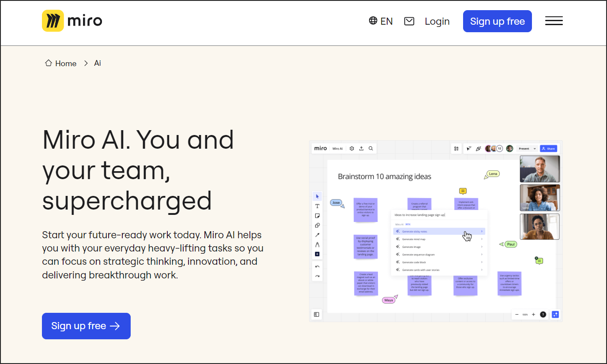The image size is (607, 364).
Task: Select the Sticky note tool
Action: (317, 216)
